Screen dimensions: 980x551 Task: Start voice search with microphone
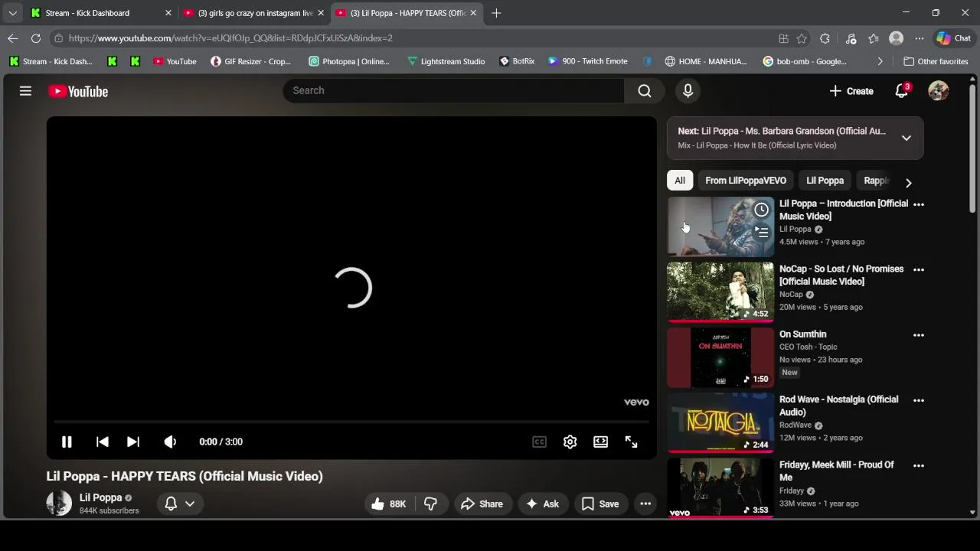688,90
